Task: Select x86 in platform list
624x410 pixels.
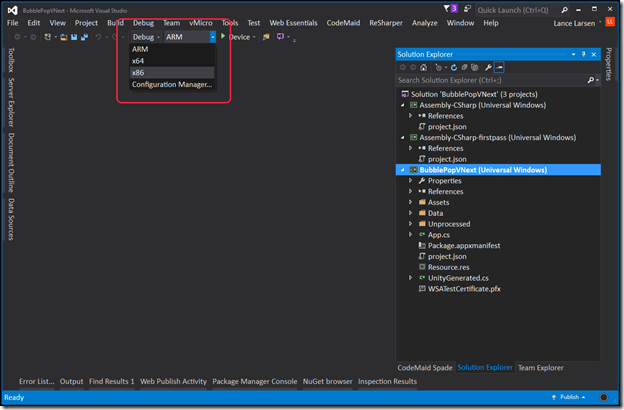Action: pyautogui.click(x=172, y=72)
